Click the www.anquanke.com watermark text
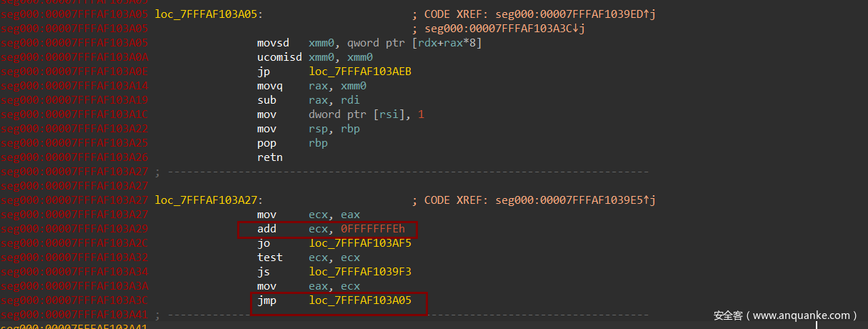 coord(784,315)
